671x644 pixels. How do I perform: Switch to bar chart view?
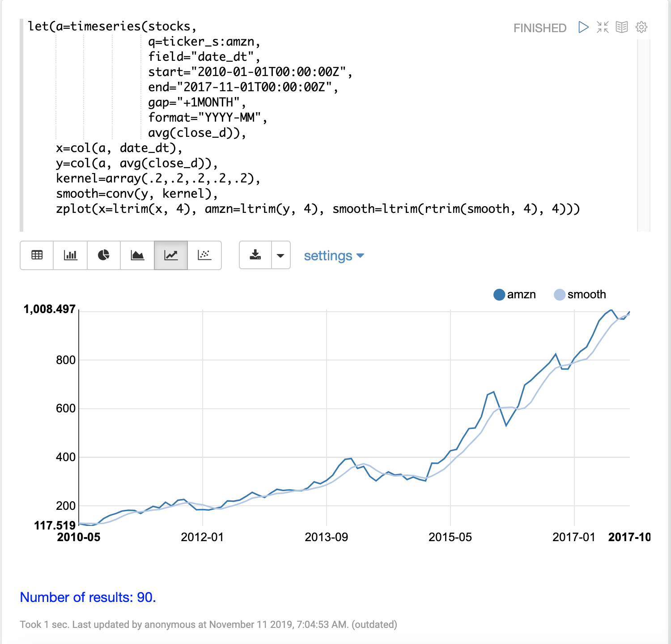click(x=70, y=255)
